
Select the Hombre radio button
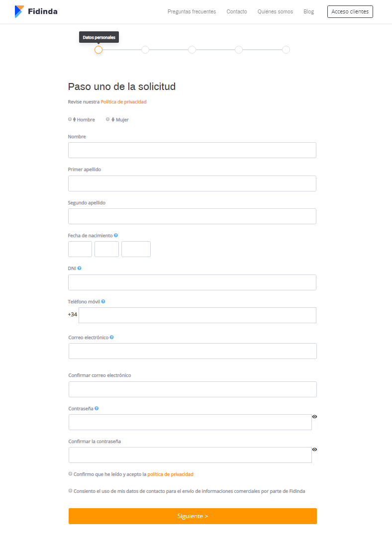click(x=70, y=119)
